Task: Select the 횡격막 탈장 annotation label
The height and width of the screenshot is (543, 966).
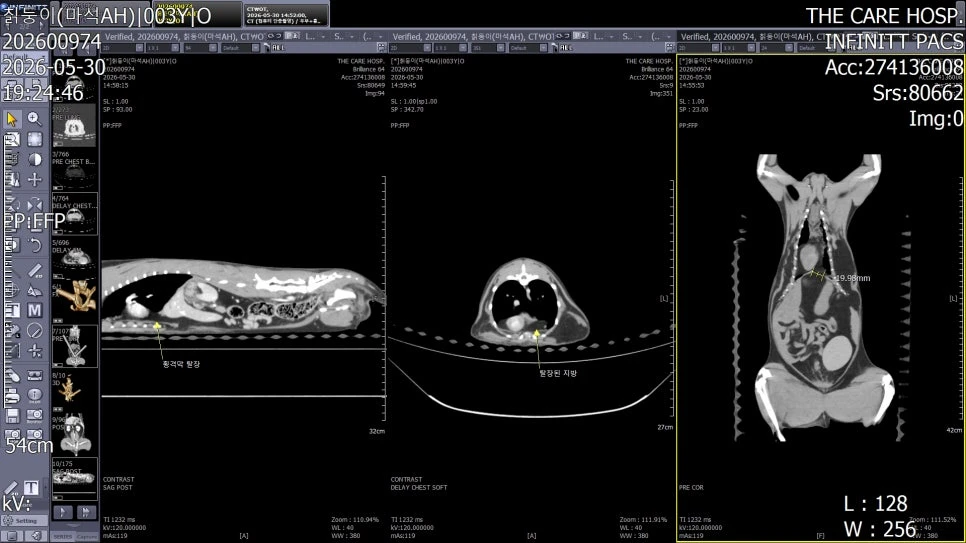Action: 181,364
